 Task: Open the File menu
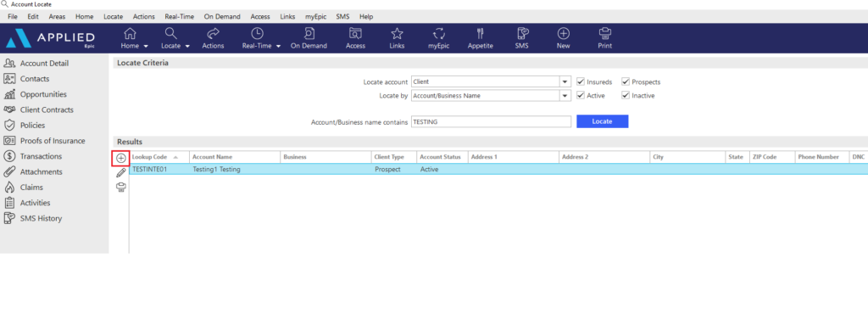click(x=13, y=17)
